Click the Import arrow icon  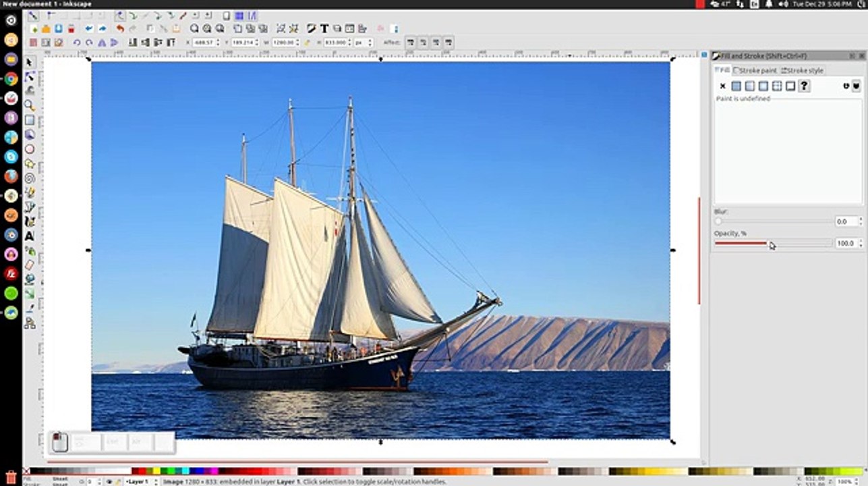(89, 29)
